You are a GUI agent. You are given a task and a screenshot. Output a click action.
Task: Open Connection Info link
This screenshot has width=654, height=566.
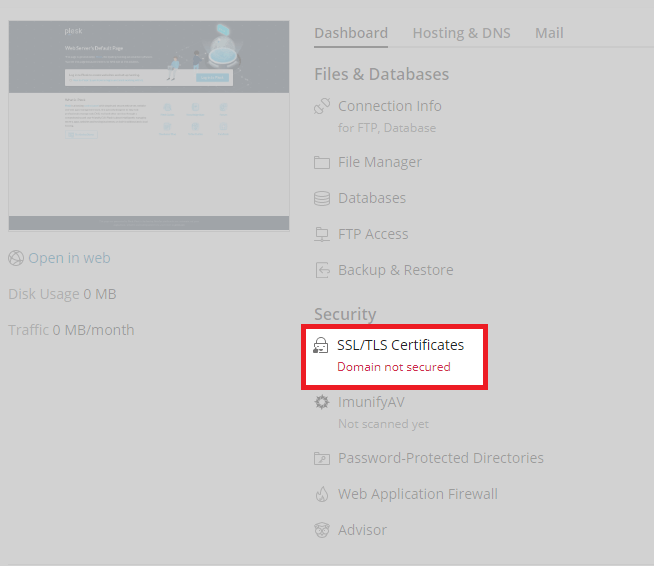pos(390,106)
